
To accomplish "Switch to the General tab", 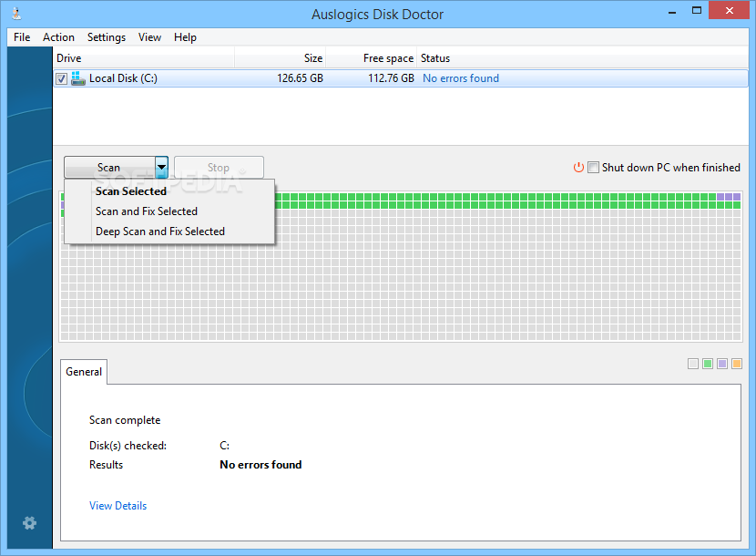I will coord(84,372).
